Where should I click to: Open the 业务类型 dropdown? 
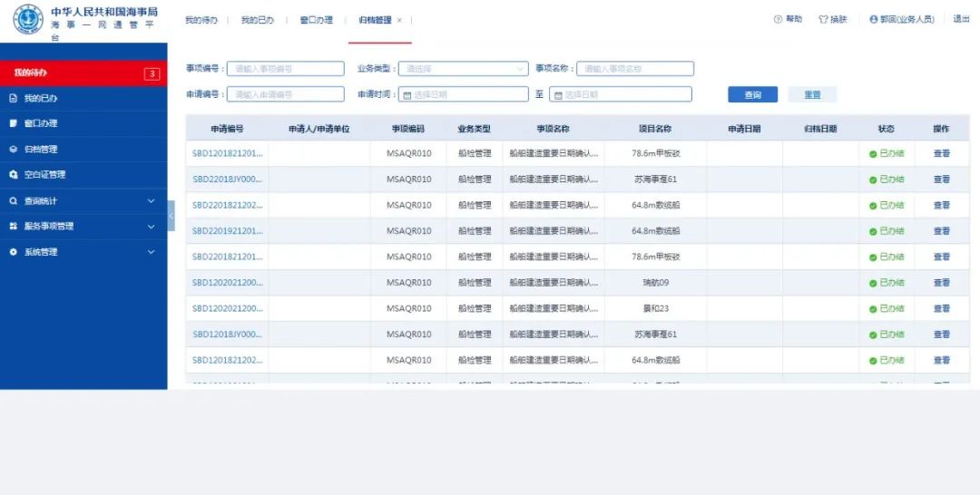click(465, 69)
